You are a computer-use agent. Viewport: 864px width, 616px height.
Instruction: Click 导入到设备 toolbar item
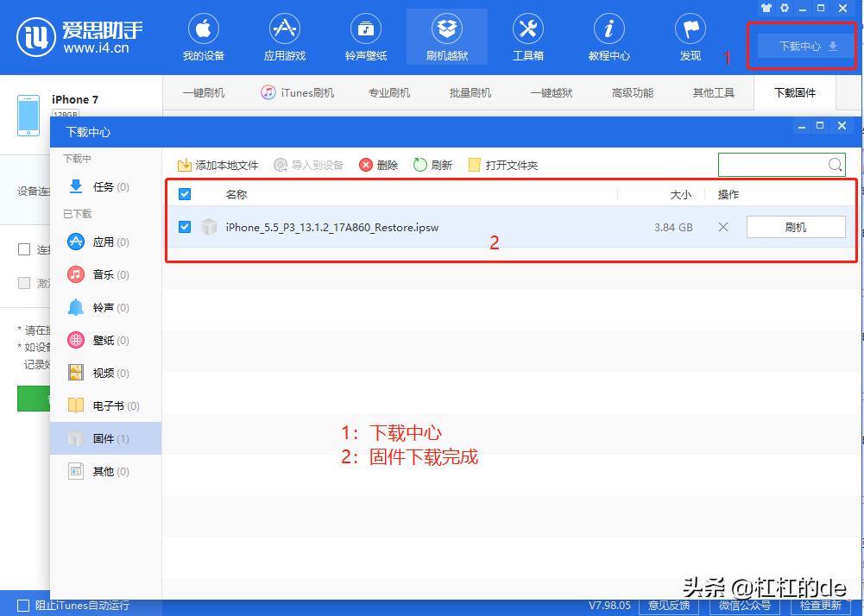[309, 165]
